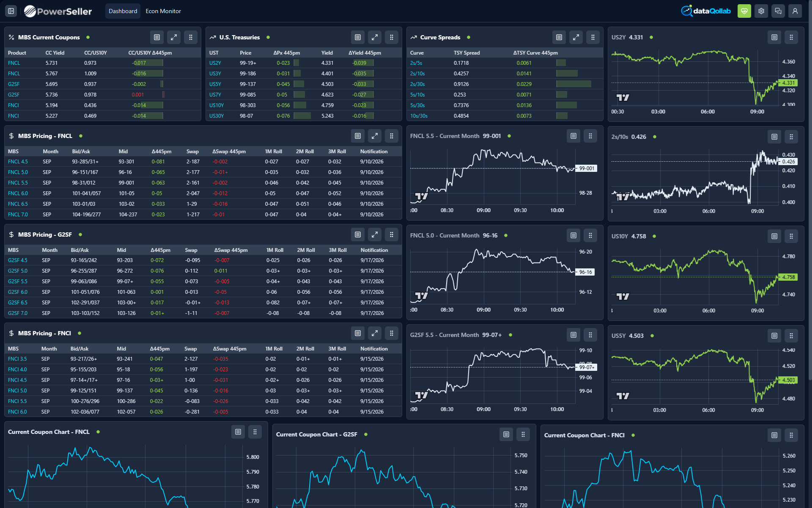The width and height of the screenshot is (812, 508).
Task: Click FNCL 7.0 notification date 9/10/2026
Action: [x=372, y=215]
